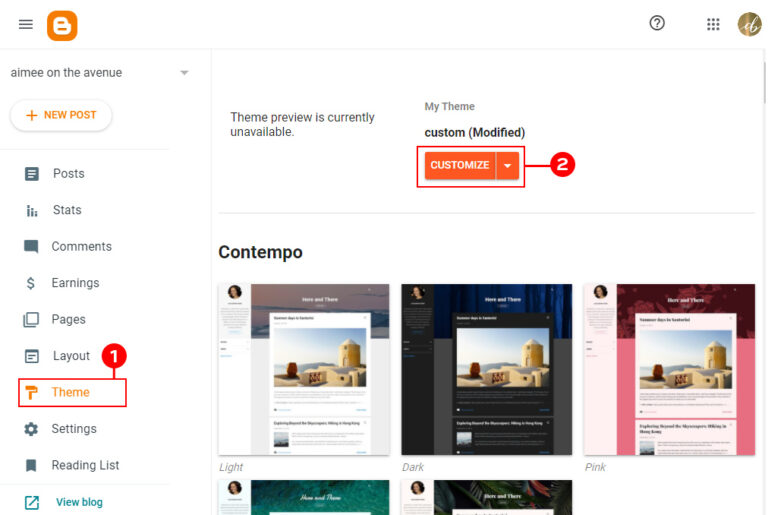768x515 pixels.
Task: Click the Comments speech bubble icon
Action: [x=31, y=246]
